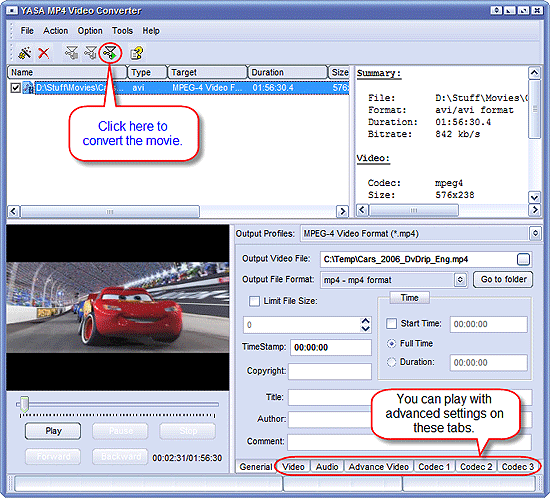Click the Forward button

(53, 456)
